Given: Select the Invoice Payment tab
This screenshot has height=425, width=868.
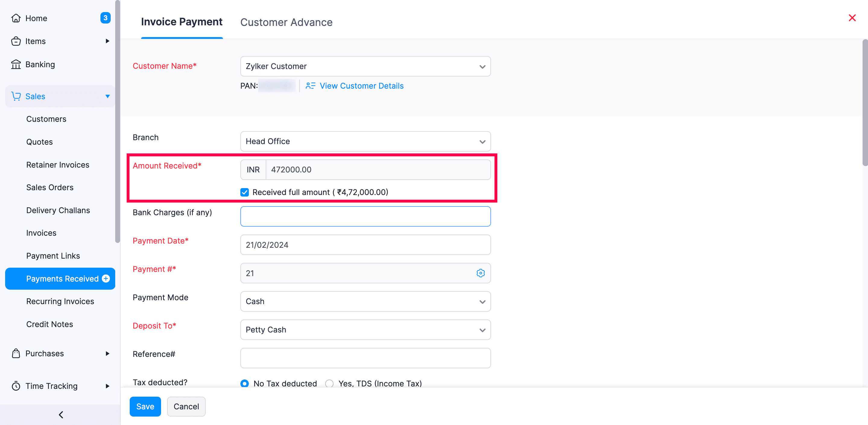Looking at the screenshot, I should pos(182,22).
